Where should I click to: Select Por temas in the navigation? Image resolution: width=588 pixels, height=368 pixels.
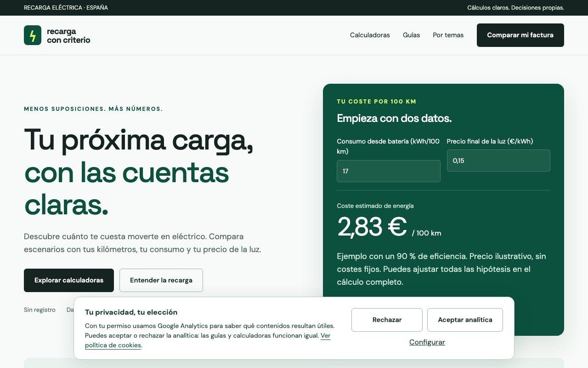[448, 35]
